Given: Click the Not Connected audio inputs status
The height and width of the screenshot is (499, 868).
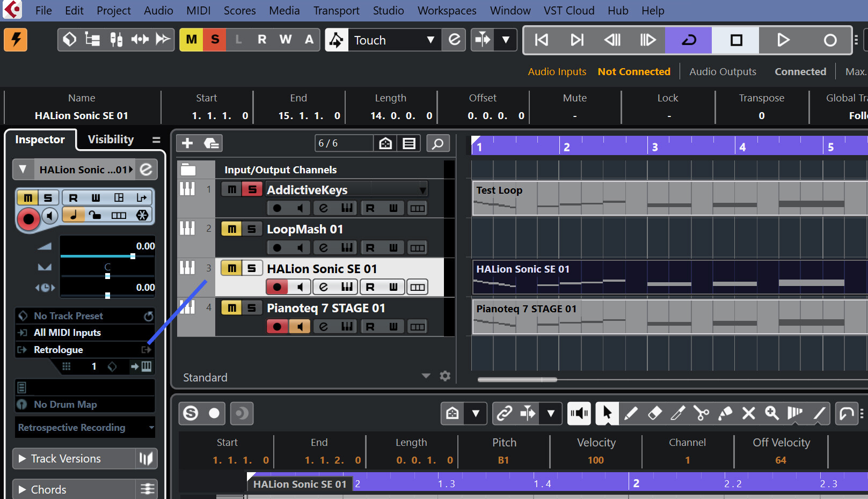Looking at the screenshot, I should 634,72.
